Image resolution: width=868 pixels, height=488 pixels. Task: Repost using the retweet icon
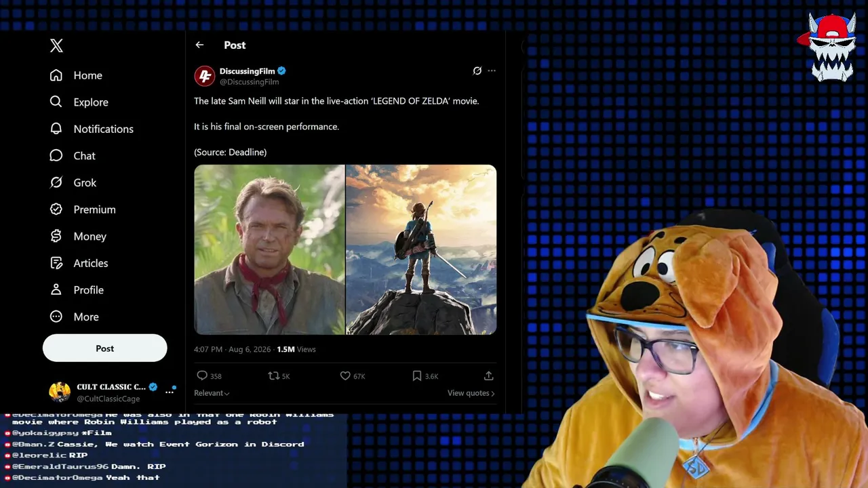[274, 375]
